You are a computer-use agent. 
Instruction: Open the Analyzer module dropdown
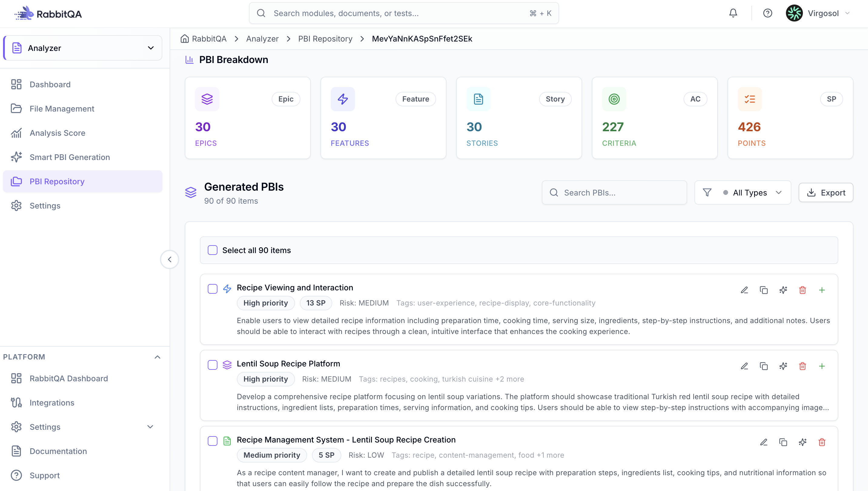[x=83, y=48]
